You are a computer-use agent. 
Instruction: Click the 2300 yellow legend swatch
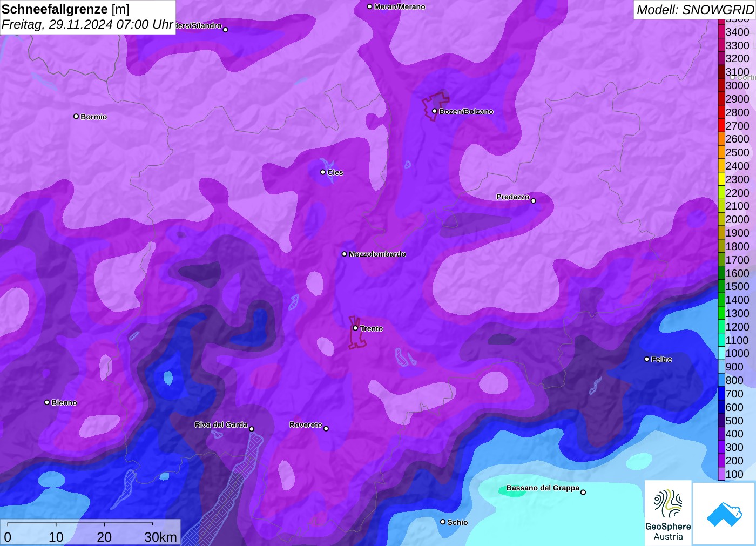tap(721, 179)
